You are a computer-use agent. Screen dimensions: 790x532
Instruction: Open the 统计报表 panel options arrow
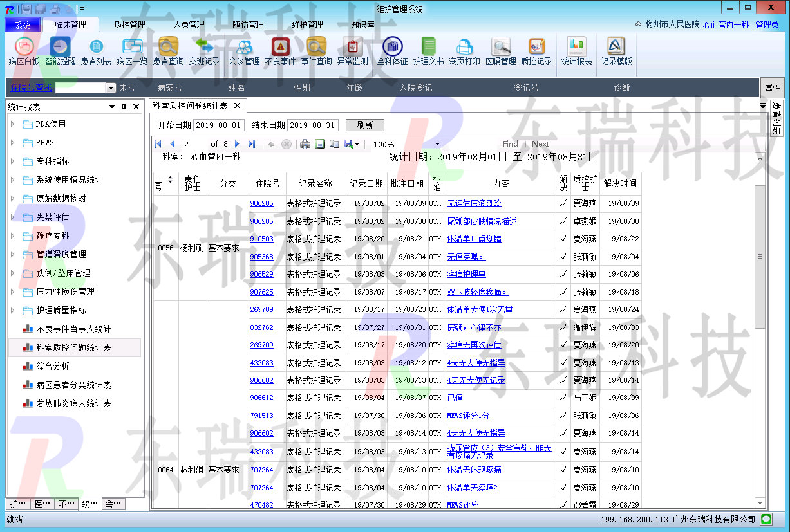(x=112, y=107)
